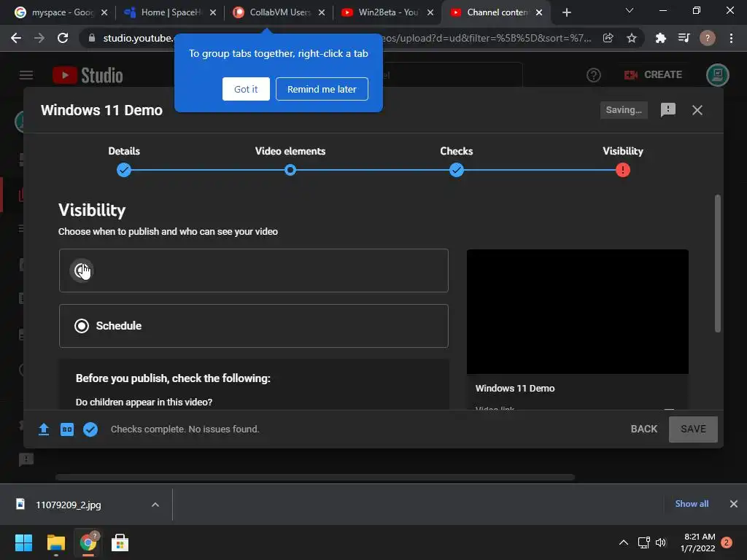Click the send feedback icon in sidebar
747x560 pixels.
click(x=26, y=459)
